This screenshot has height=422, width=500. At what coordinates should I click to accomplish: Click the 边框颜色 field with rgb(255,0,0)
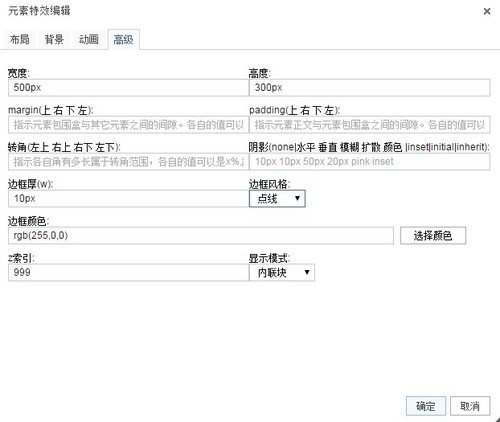[201, 236]
